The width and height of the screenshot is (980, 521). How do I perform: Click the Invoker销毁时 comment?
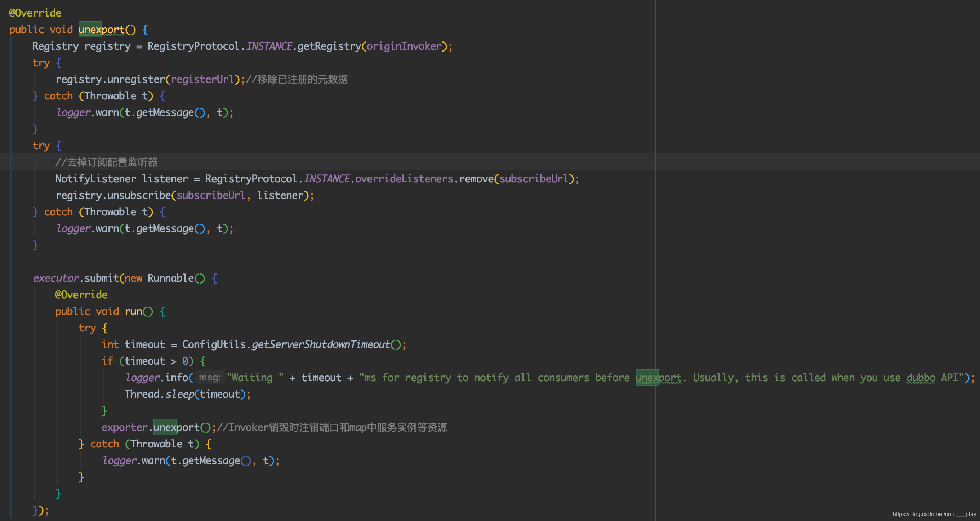tap(332, 427)
